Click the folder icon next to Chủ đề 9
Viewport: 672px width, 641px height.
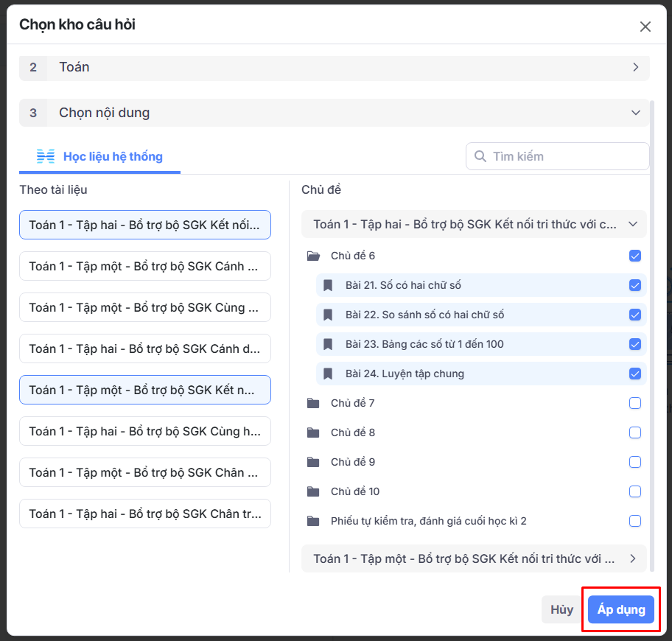pyautogui.click(x=313, y=462)
